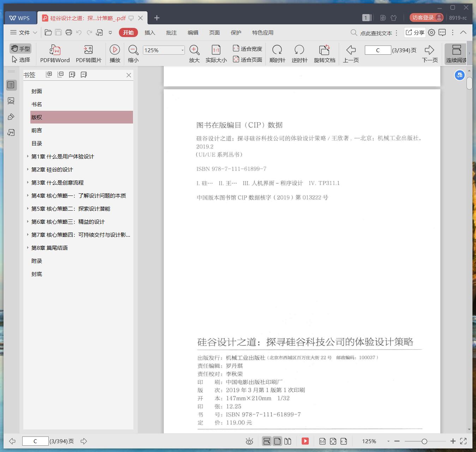Switch to 批注 ribbon tab
Image resolution: width=476 pixels, height=452 pixels.
(x=171, y=32)
